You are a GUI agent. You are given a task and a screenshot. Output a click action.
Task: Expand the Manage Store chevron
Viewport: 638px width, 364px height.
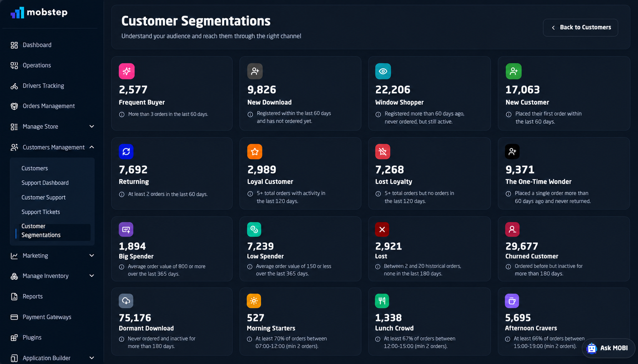click(x=91, y=126)
